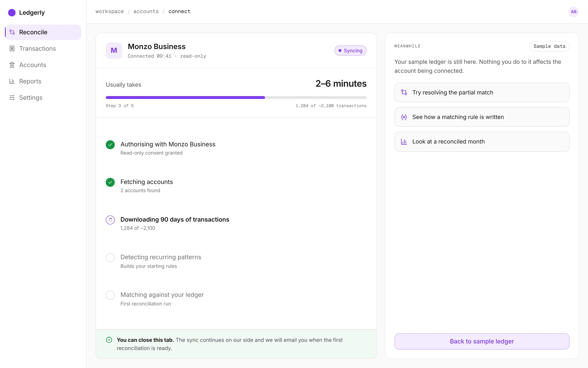Click the Your sample ledger is still here paragraph
The image size is (588, 368).
click(x=478, y=66)
